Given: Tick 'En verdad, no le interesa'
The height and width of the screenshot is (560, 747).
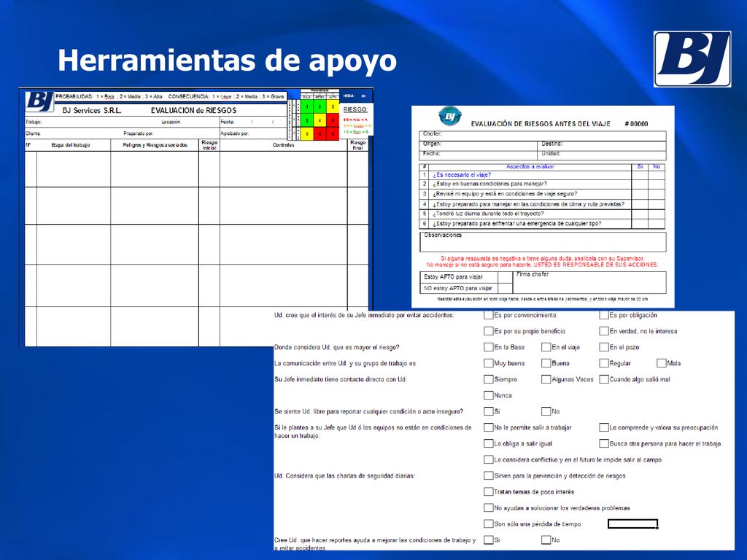Looking at the screenshot, I should point(604,331).
